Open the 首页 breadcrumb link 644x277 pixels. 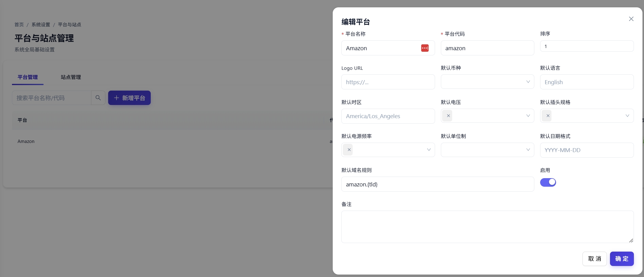click(x=19, y=24)
